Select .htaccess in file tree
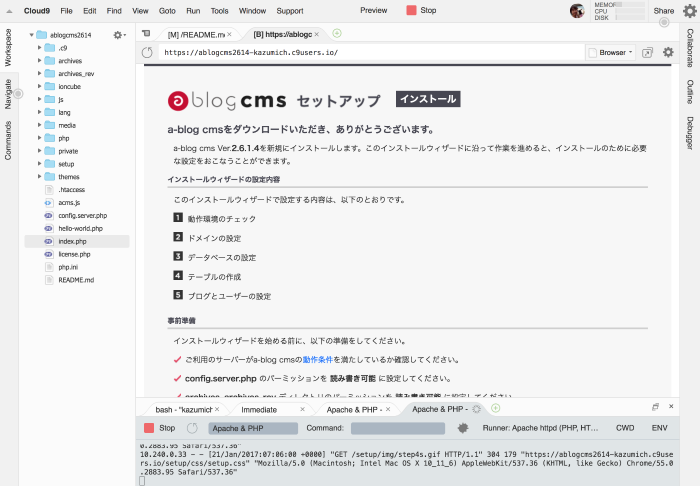 point(71,190)
